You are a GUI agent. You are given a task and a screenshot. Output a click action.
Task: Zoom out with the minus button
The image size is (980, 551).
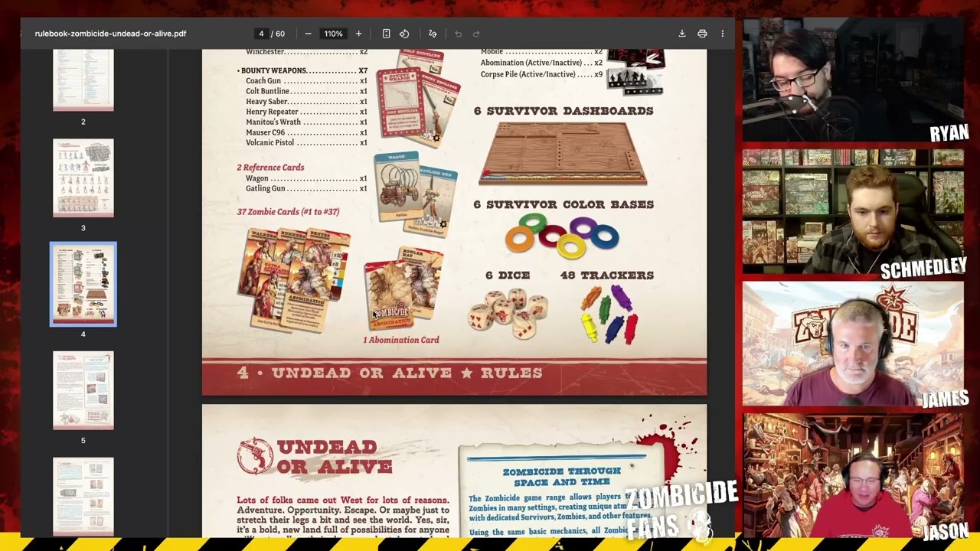coord(308,34)
